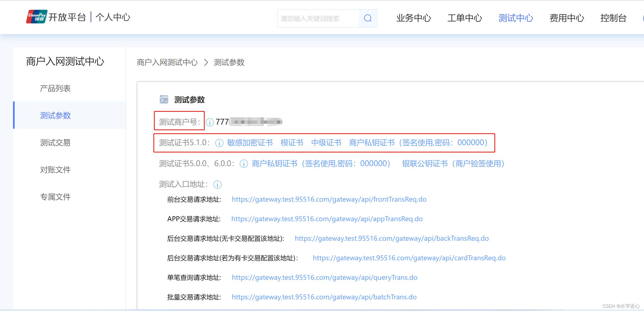Click the 中级证书 download link
The image size is (644, 311).
point(326,143)
